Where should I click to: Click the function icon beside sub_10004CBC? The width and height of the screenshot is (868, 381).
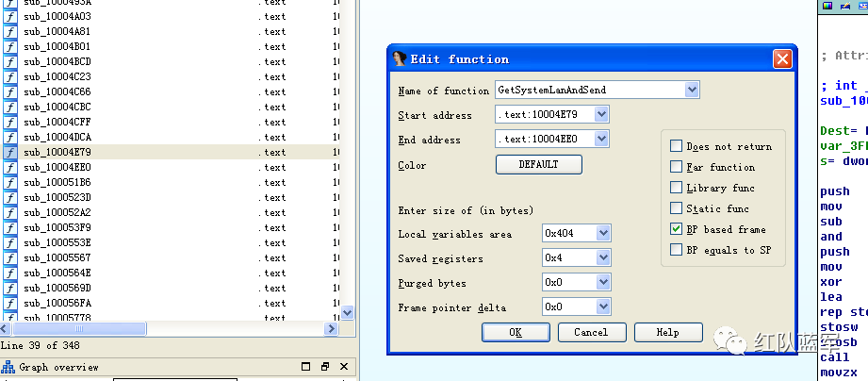pyautogui.click(x=10, y=107)
